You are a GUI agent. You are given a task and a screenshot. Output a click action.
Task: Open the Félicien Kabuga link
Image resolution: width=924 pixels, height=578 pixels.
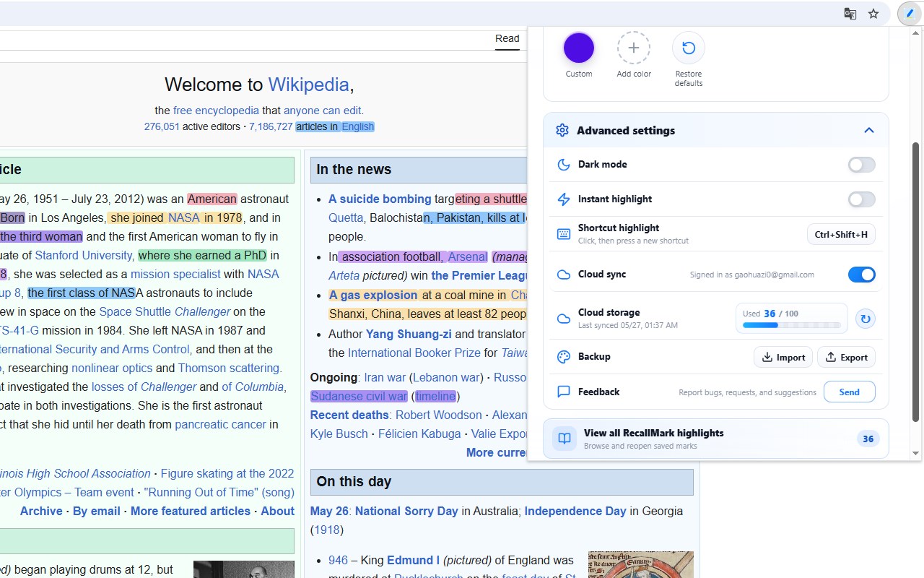pyautogui.click(x=419, y=433)
